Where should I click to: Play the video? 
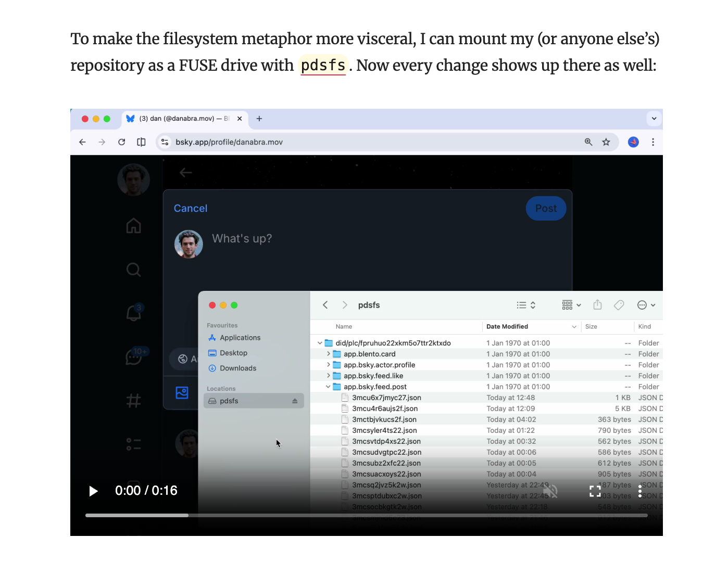(93, 491)
